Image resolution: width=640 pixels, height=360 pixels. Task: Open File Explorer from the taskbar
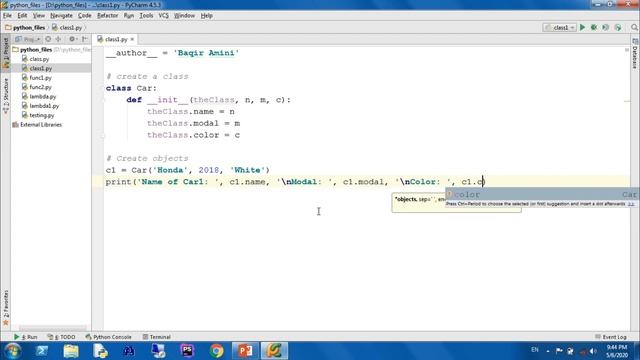(71, 351)
